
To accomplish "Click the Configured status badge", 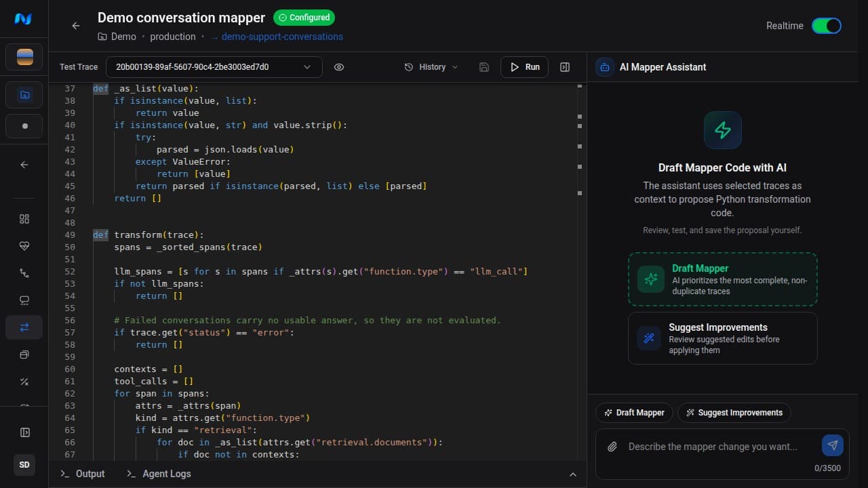I will pos(304,18).
